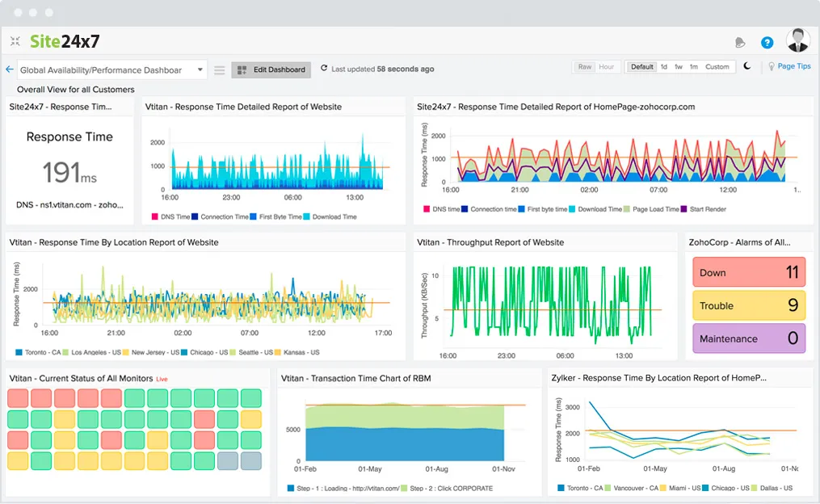Switch time granularity to Hour
The height and width of the screenshot is (504, 820).
[607, 66]
